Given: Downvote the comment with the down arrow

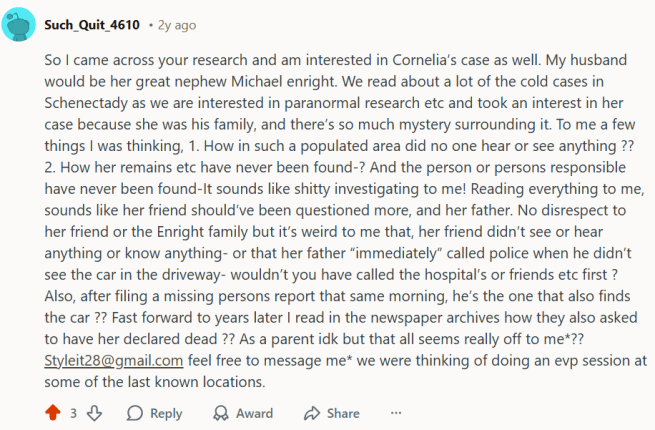Looking at the screenshot, I should click(x=95, y=412).
